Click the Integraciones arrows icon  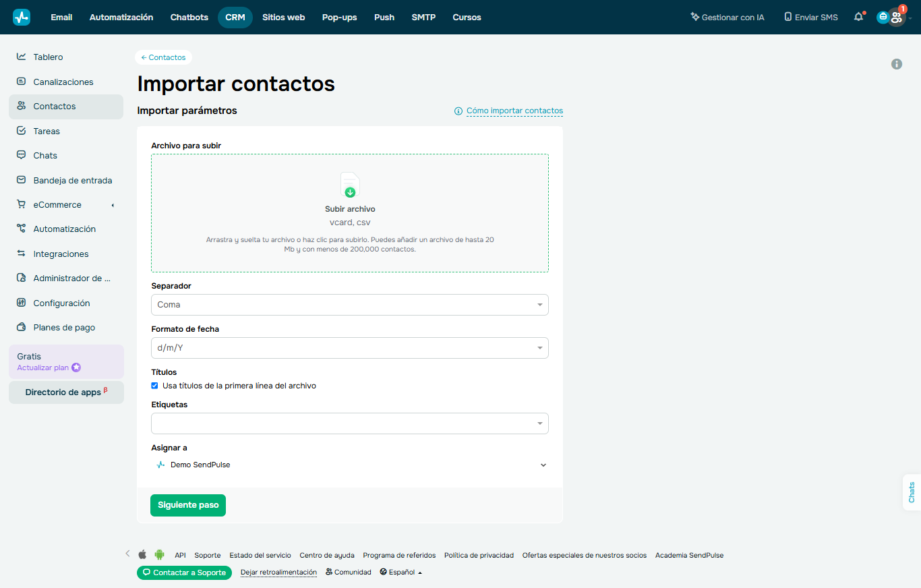point(22,254)
